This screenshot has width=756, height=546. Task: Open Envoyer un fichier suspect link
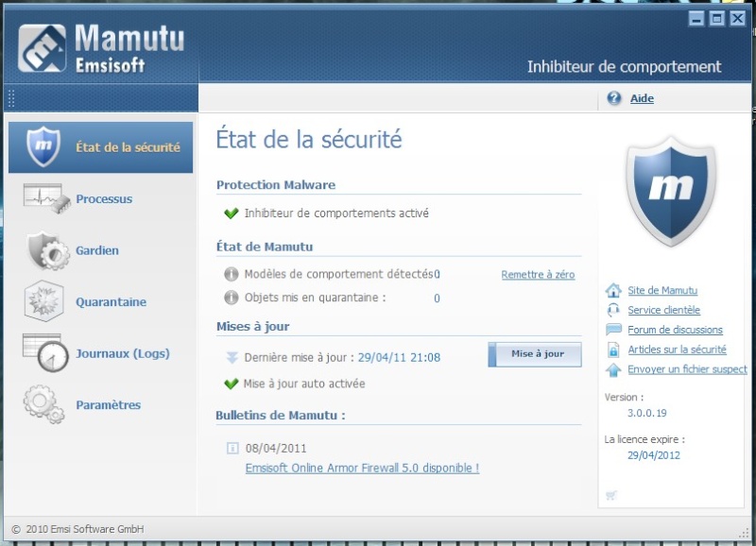click(x=687, y=369)
